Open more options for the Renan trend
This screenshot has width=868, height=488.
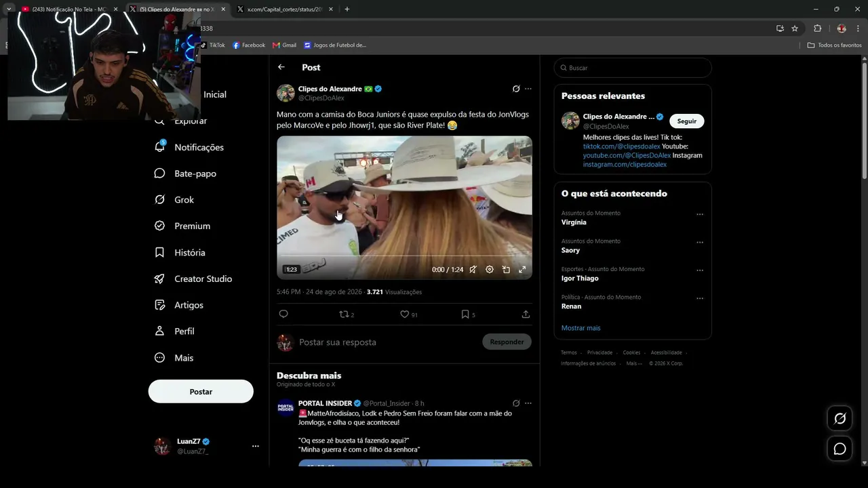click(x=700, y=298)
